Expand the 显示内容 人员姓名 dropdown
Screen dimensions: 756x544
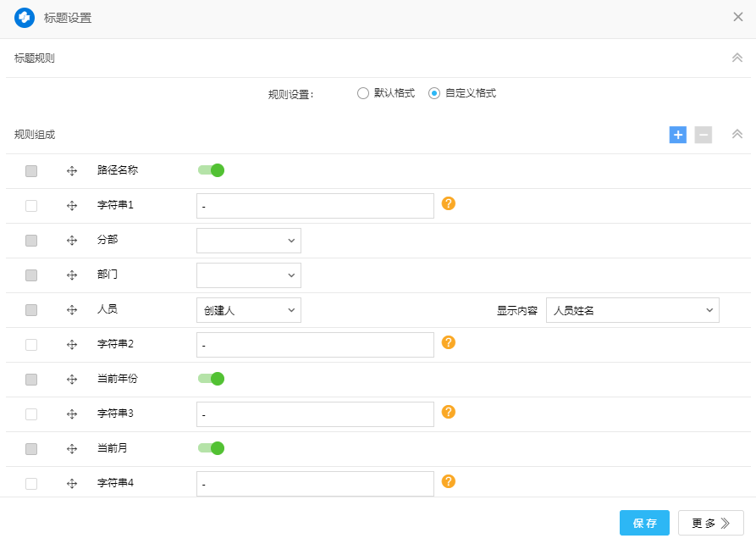[632, 310]
